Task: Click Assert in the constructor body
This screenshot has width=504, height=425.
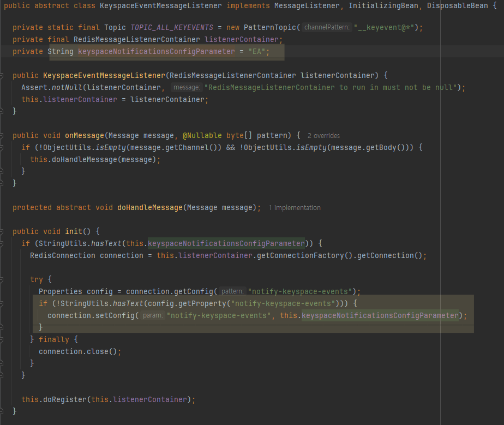Action: point(34,87)
